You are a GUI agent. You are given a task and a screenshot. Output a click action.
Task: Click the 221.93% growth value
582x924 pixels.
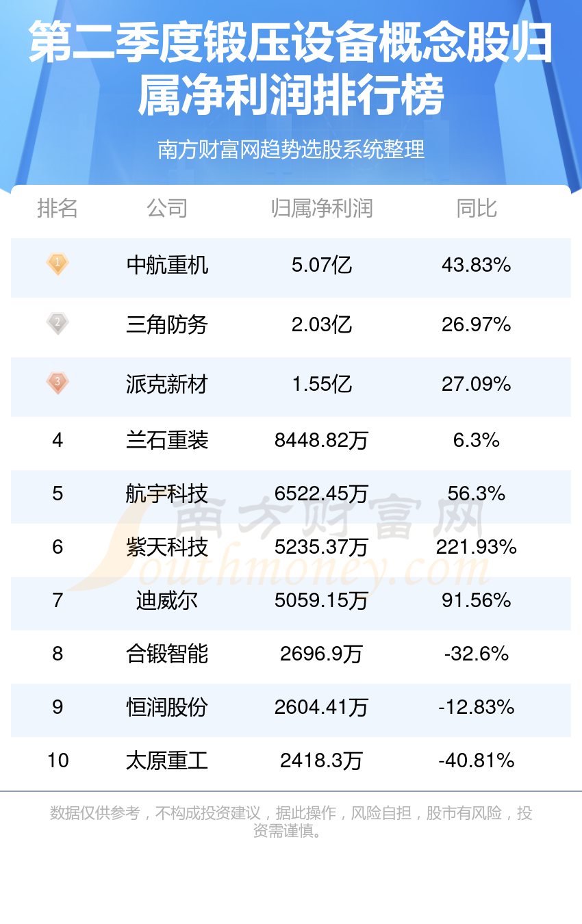click(477, 547)
